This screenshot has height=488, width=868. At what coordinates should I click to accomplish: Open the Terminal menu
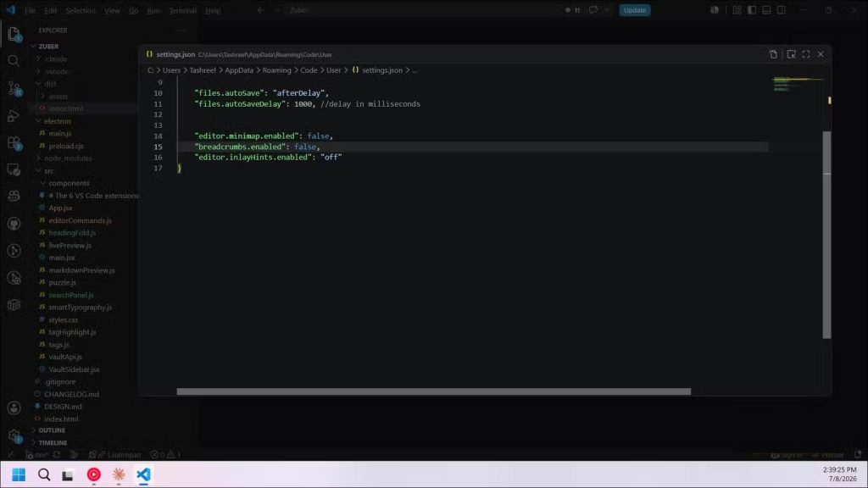[x=182, y=10]
